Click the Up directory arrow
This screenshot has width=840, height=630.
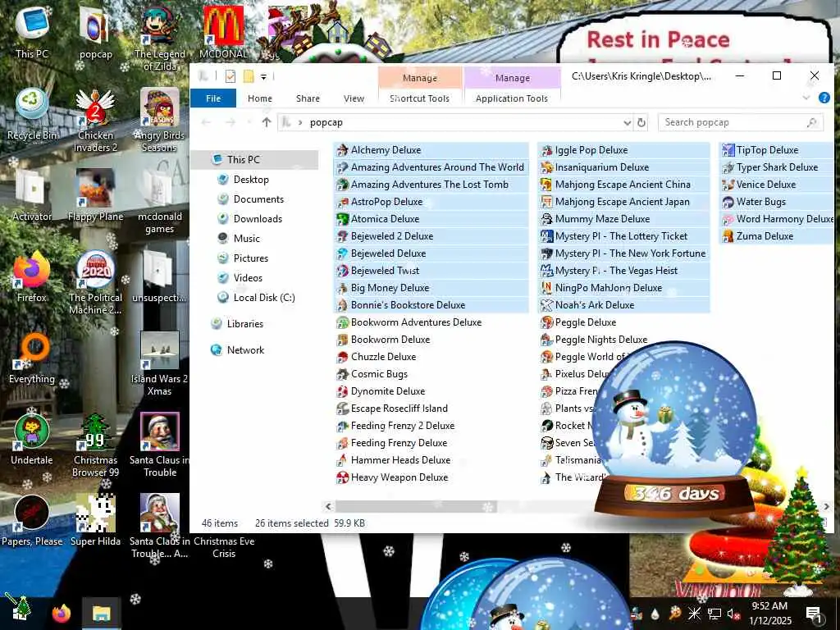coord(267,122)
